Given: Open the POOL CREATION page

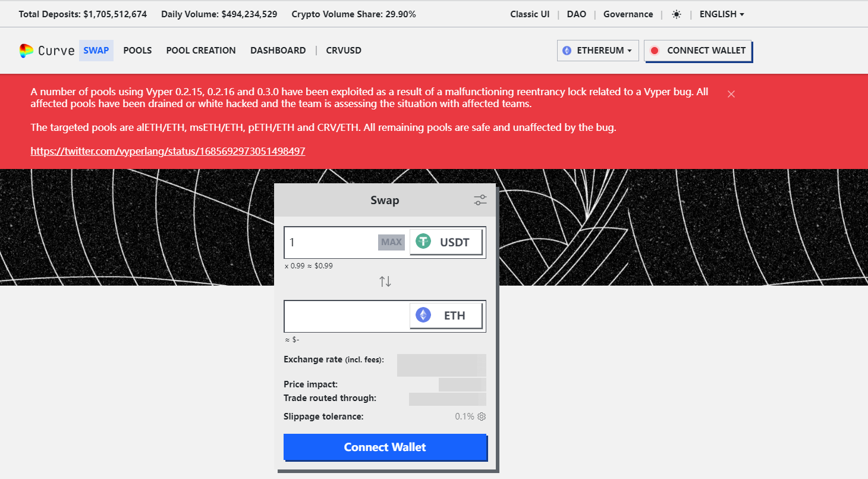Looking at the screenshot, I should 201,51.
